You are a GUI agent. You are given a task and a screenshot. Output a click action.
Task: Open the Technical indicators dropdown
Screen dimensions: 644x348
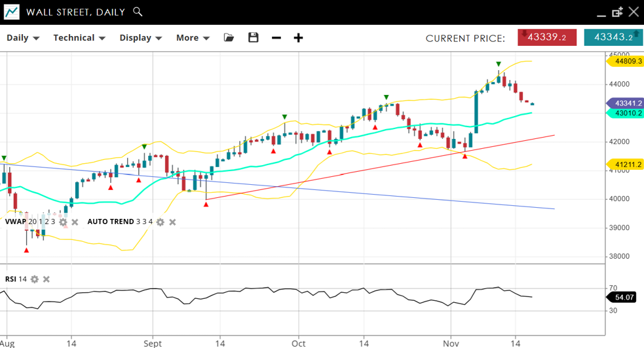(x=79, y=38)
